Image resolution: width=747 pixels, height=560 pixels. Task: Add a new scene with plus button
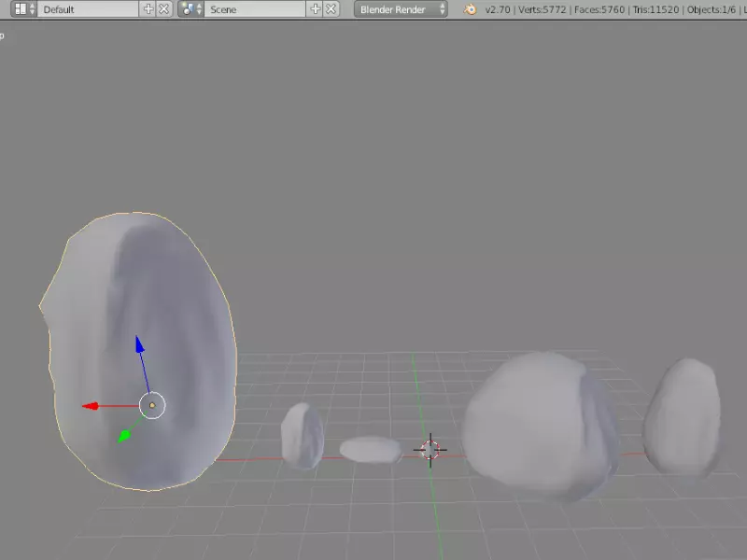pos(316,9)
